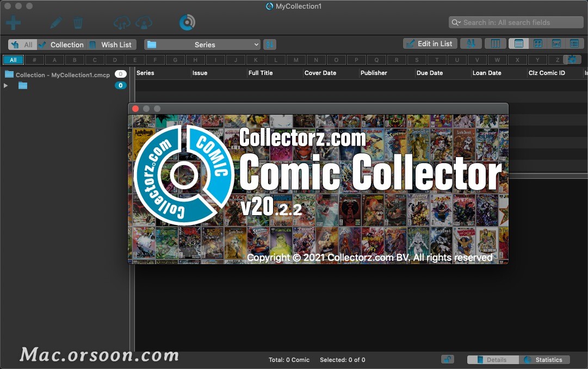
Task: Click the Sync with CLZ Cloud icon
Action: 122,23
